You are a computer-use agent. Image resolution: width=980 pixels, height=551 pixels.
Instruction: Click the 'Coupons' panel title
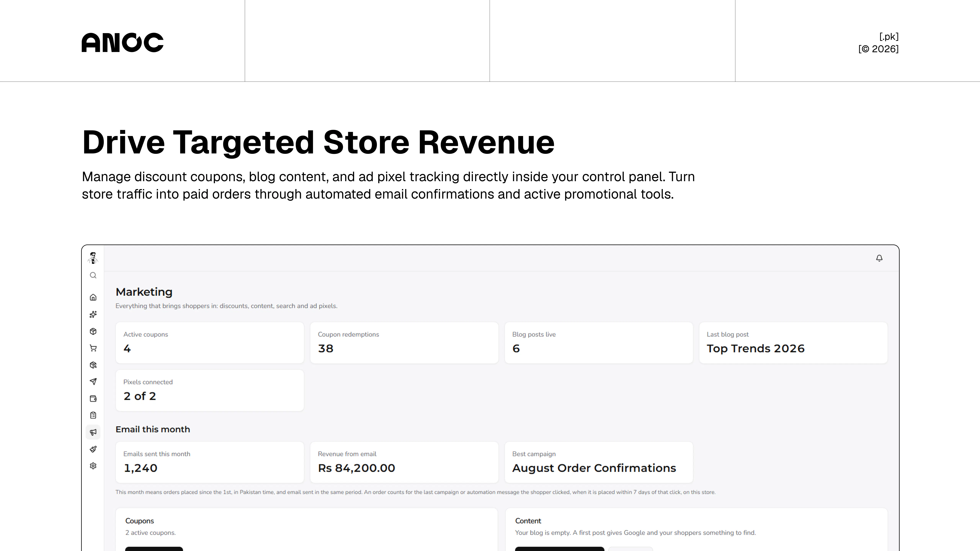(x=140, y=521)
